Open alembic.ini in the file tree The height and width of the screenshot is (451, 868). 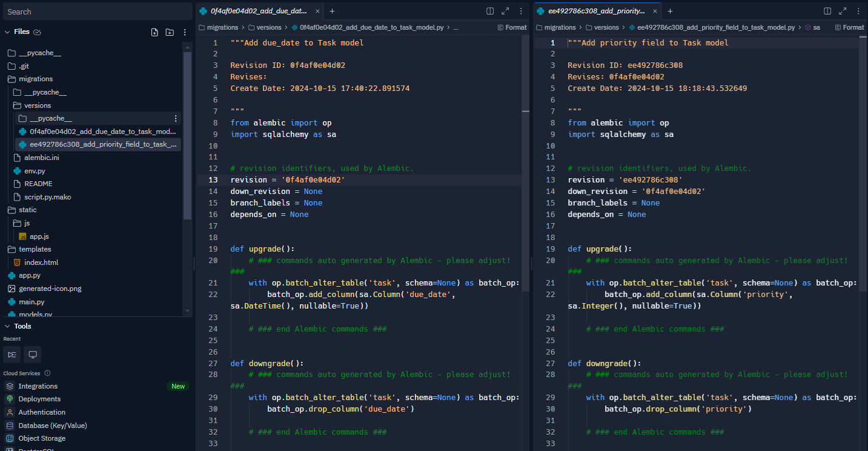click(41, 158)
